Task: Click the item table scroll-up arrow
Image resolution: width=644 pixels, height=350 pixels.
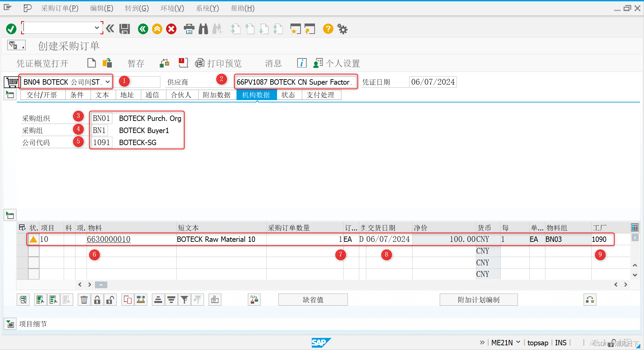Action: tap(635, 265)
